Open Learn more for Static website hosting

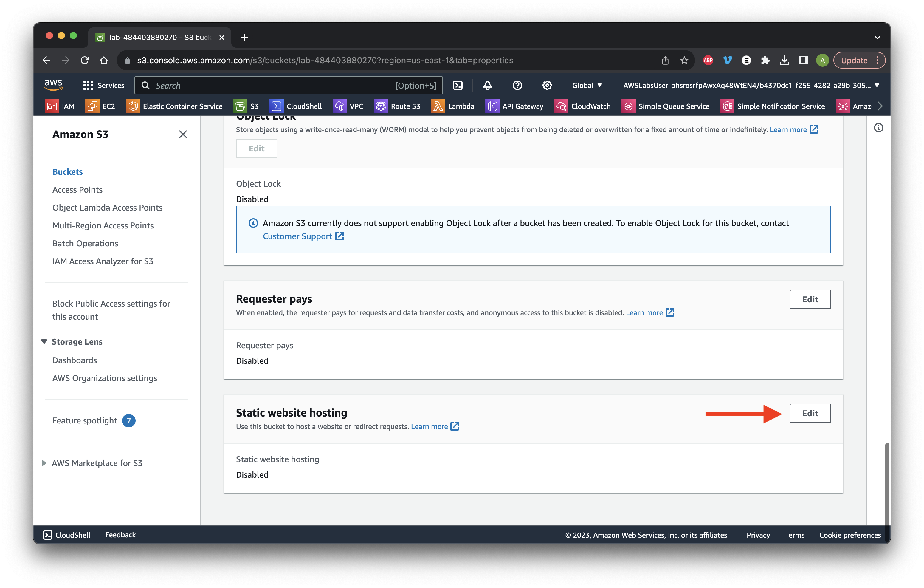click(435, 426)
